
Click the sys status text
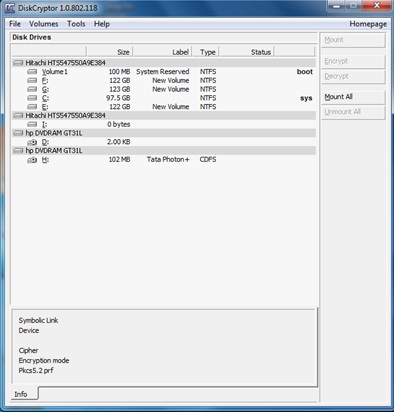click(x=306, y=98)
